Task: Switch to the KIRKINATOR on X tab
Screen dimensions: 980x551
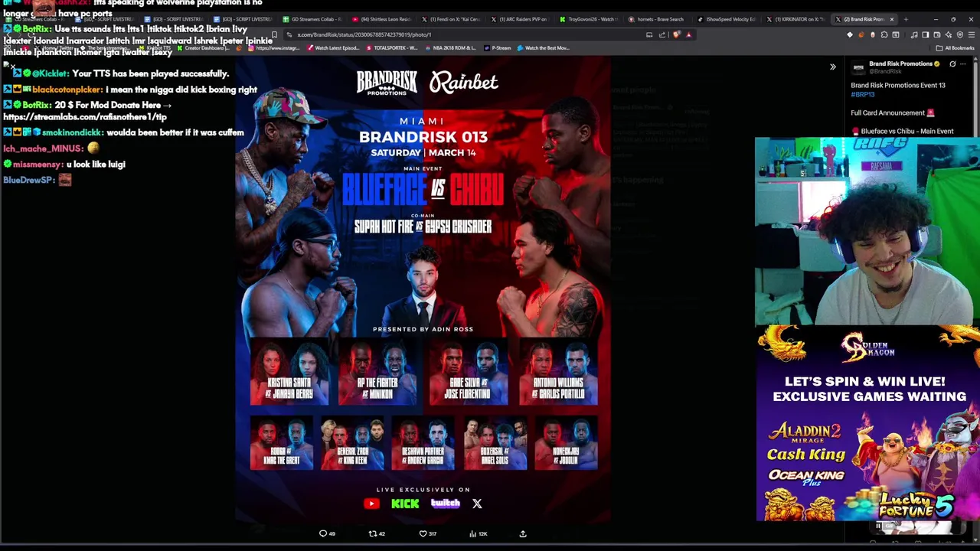Action: tap(795, 19)
